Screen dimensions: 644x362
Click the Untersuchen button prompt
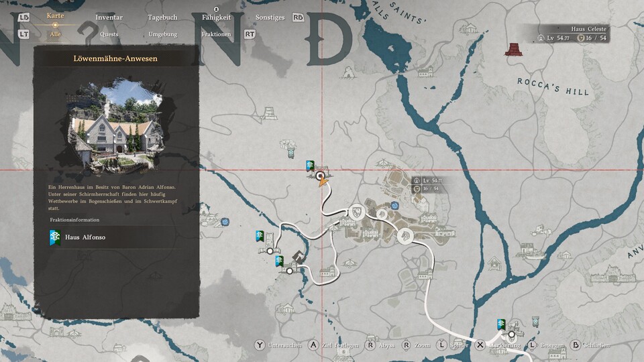(x=260, y=345)
